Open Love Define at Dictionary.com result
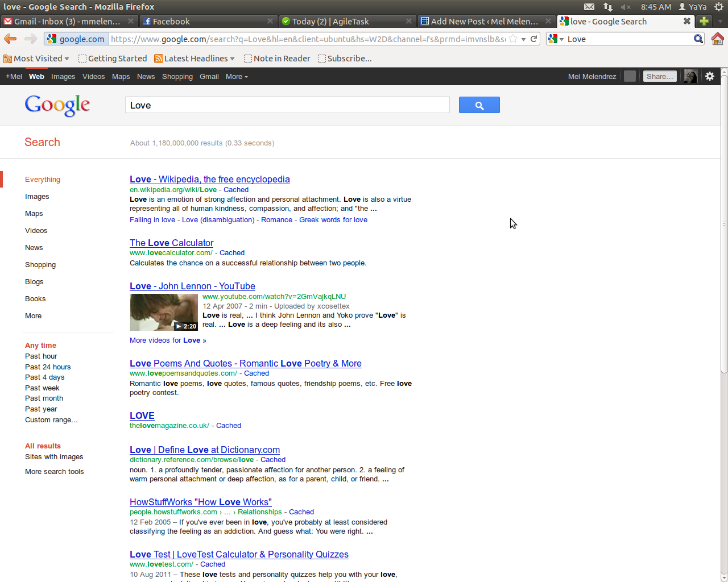The width and height of the screenshot is (728, 582). pos(204,450)
